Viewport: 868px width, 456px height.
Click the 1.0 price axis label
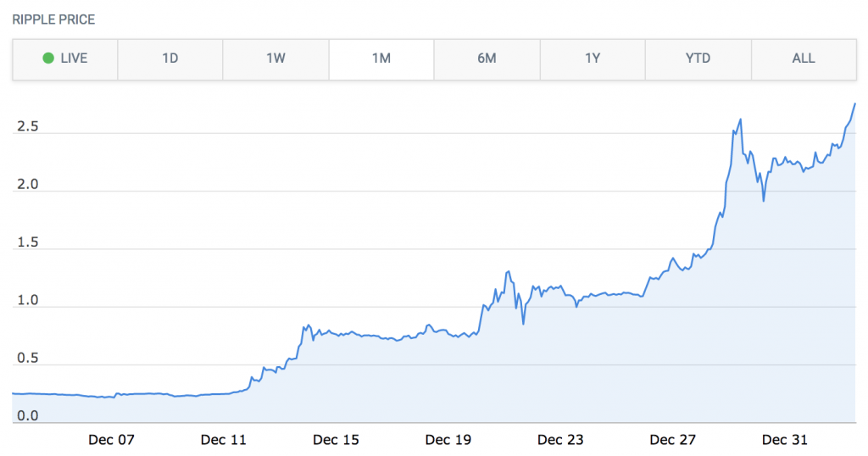[28, 300]
